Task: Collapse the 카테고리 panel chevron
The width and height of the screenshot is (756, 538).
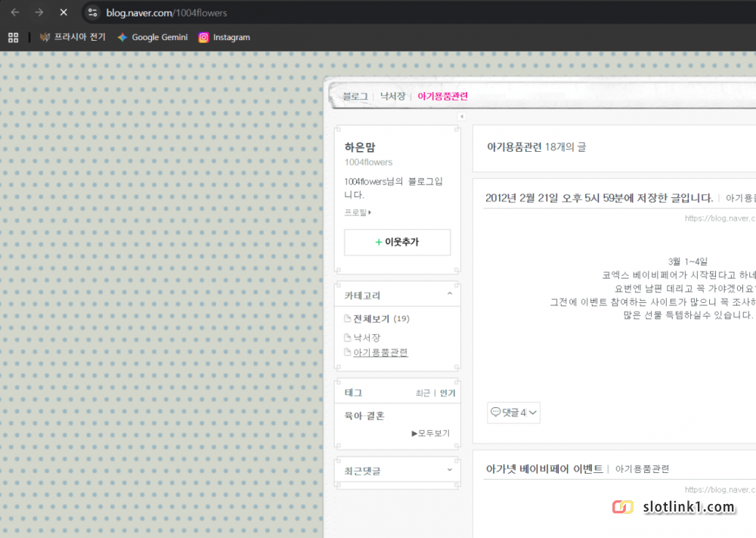Action: click(450, 294)
